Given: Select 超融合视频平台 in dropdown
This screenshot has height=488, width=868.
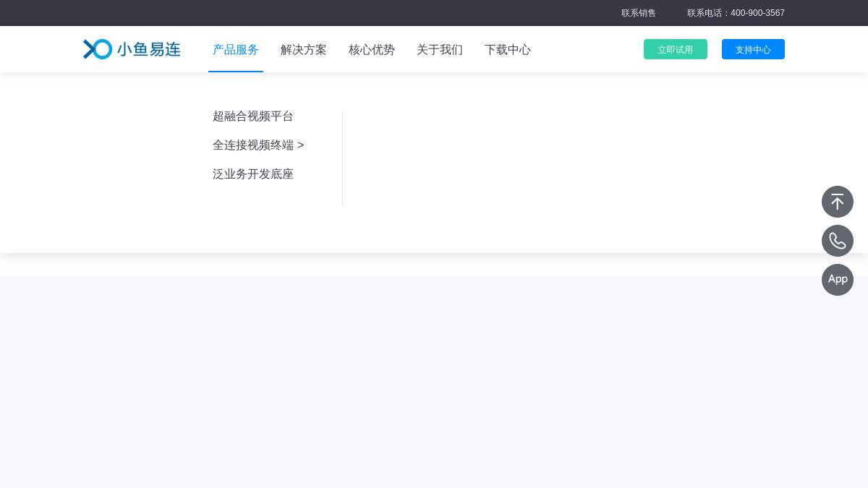Looking at the screenshot, I should (x=253, y=116).
